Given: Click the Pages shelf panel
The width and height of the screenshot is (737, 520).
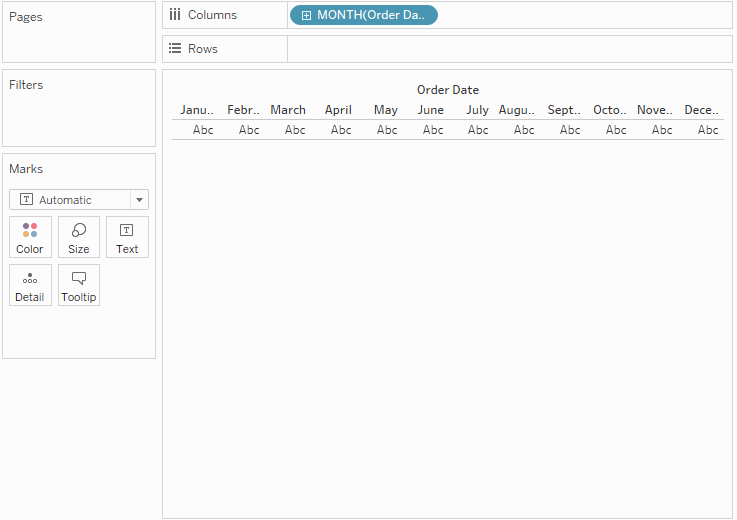Looking at the screenshot, I should click(x=79, y=32).
